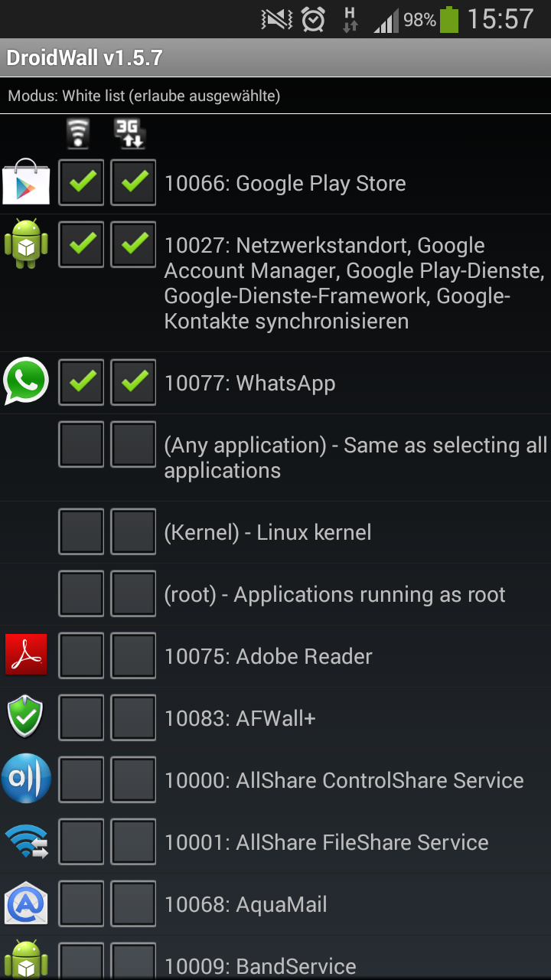Enable Wi-Fi access for Adobe Reader
The image size is (551, 980).
(x=81, y=655)
